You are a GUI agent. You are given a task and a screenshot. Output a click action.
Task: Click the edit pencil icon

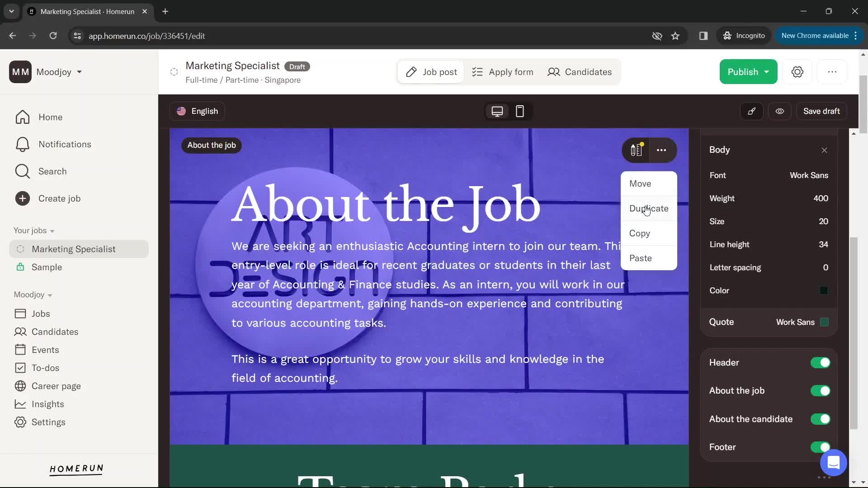(751, 112)
